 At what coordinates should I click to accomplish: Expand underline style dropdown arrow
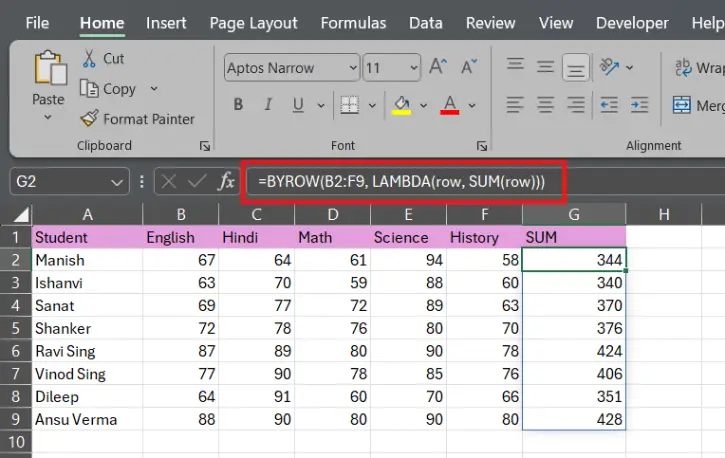[321, 105]
